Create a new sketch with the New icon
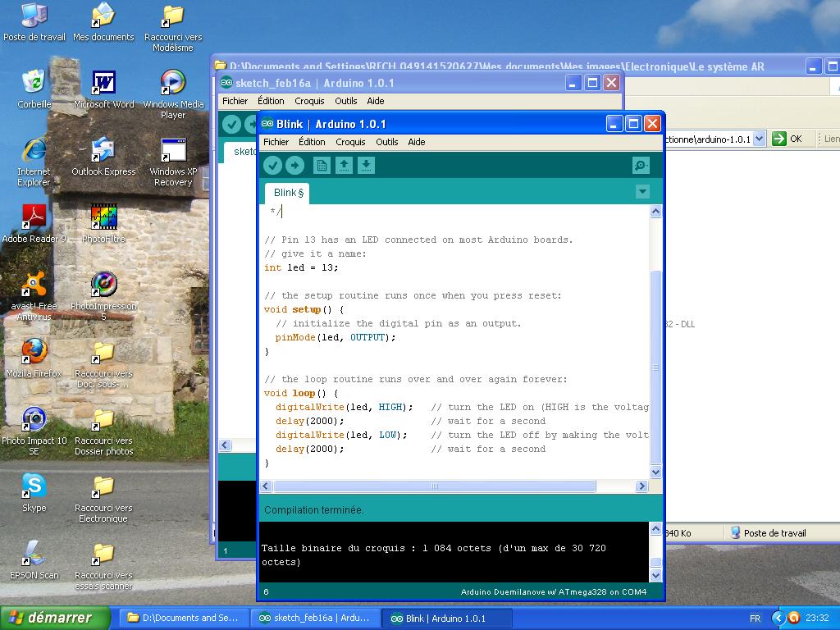Screen dimensions: 840x630 pos(322,166)
